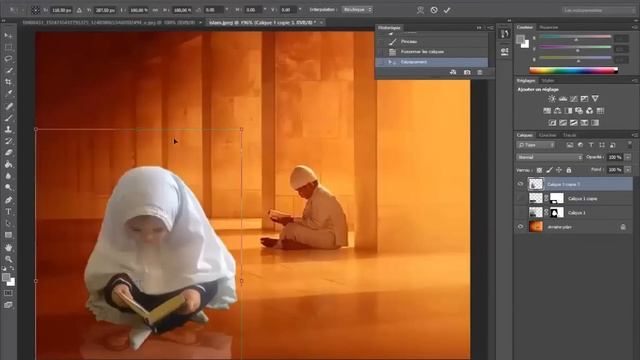Add a Photo Filter adjustment

pos(579,111)
